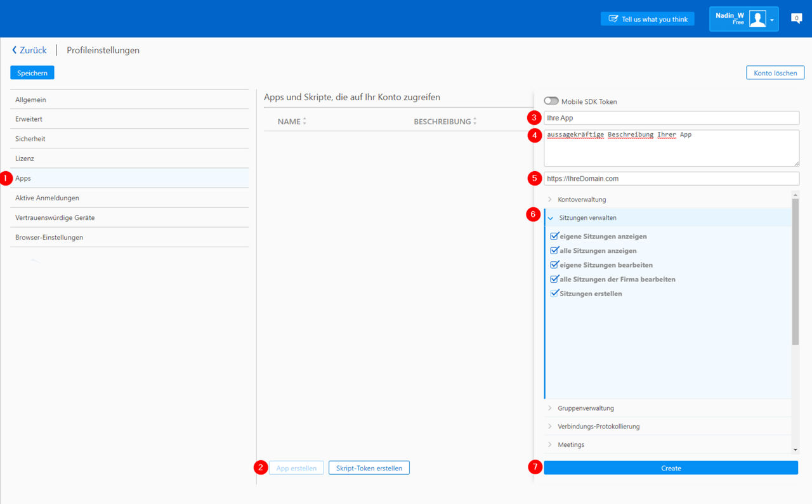The height and width of the screenshot is (504, 812).
Task: Click the App erstellen button
Action: pyautogui.click(x=296, y=468)
